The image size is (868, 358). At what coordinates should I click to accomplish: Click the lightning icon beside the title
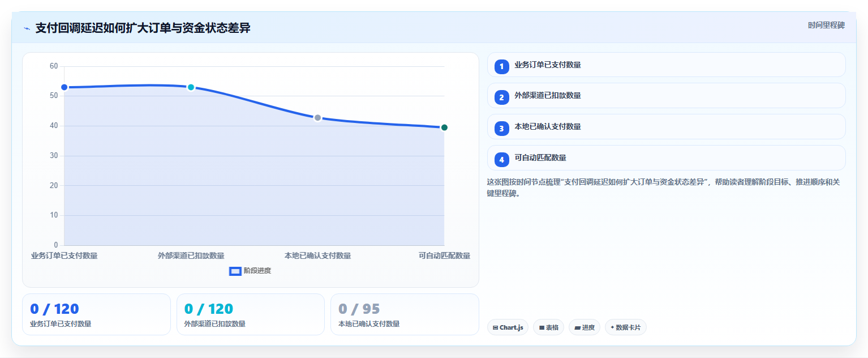27,28
